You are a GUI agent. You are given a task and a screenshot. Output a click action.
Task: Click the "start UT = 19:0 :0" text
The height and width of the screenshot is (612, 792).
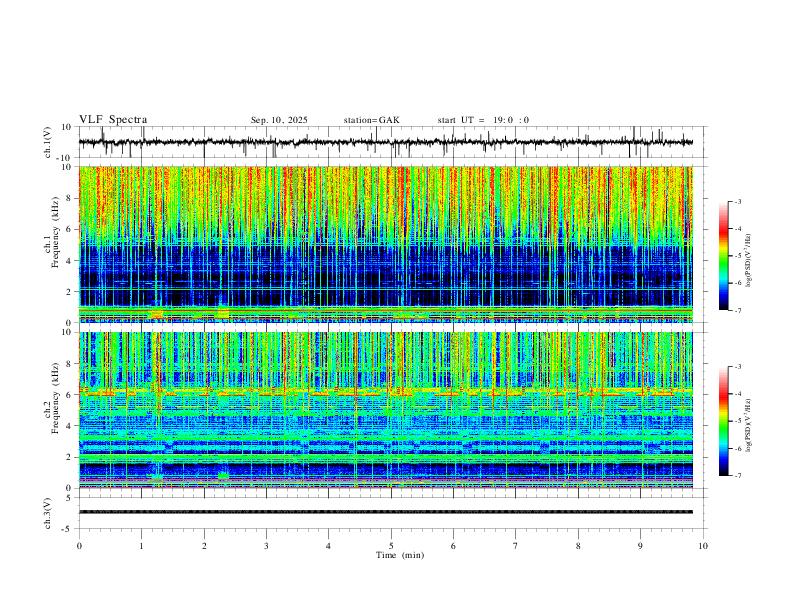[483, 120]
